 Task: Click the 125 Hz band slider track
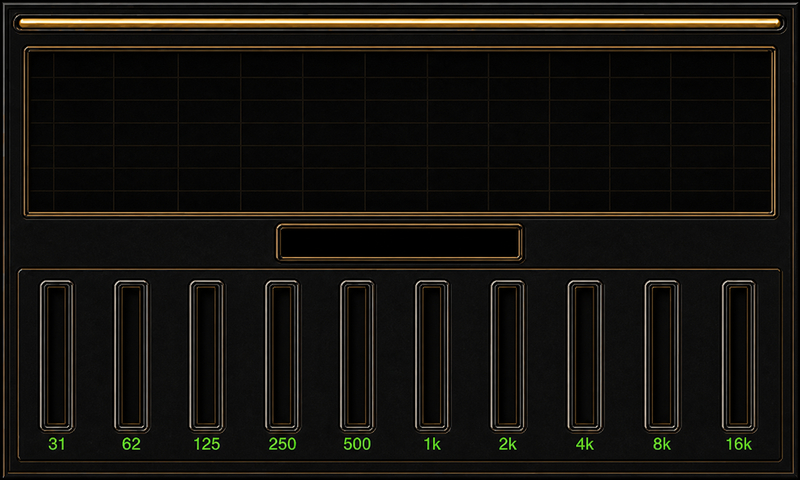point(207,356)
